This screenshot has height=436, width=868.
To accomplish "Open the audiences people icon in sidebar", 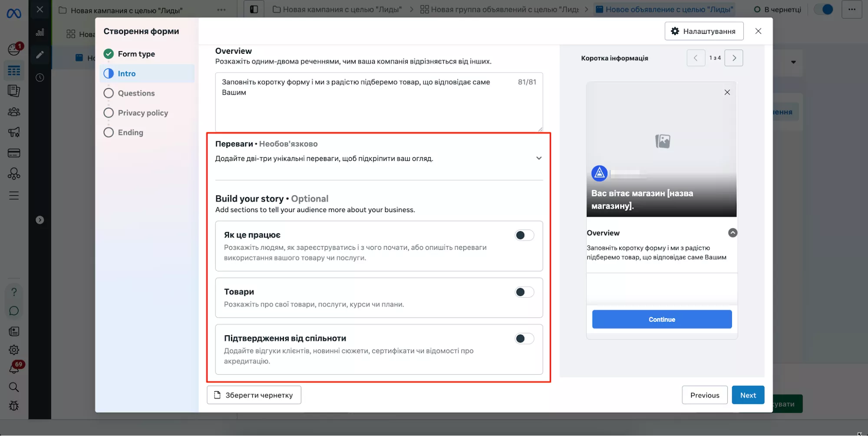I will point(14,112).
